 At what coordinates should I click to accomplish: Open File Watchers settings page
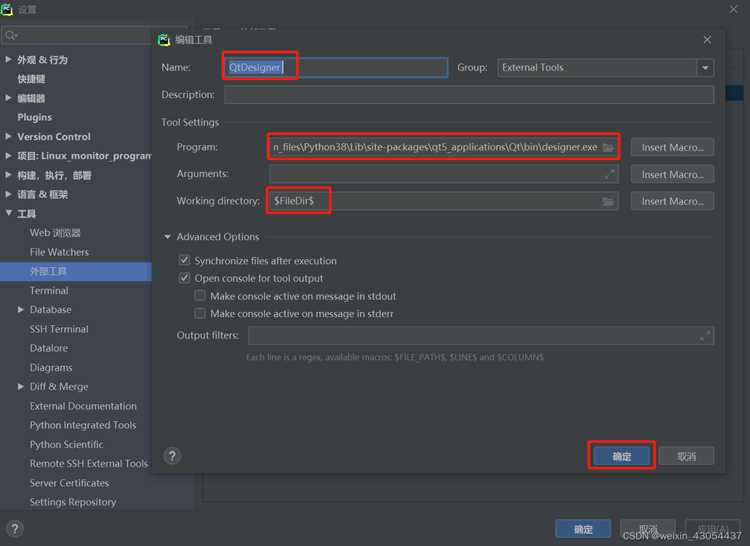click(x=59, y=252)
